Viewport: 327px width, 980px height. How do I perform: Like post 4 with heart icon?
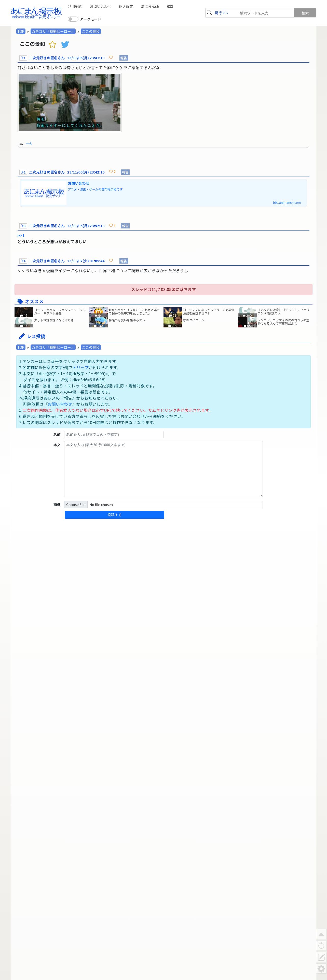(111, 261)
